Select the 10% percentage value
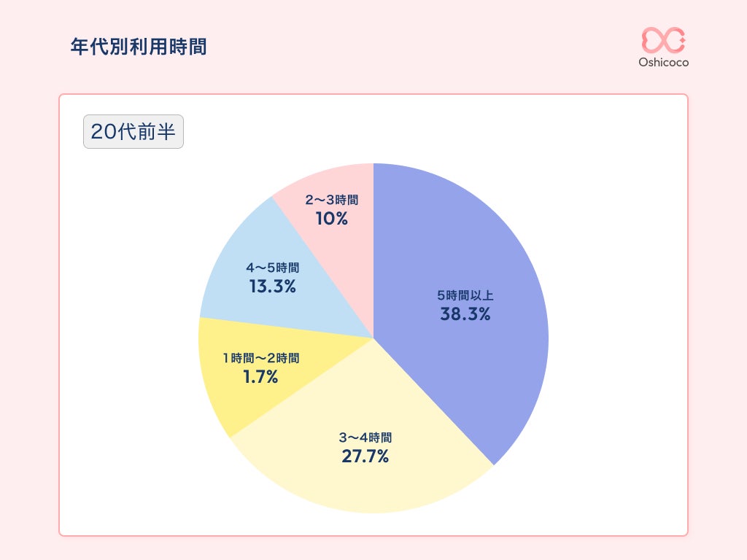The width and height of the screenshot is (747, 560). (x=331, y=218)
